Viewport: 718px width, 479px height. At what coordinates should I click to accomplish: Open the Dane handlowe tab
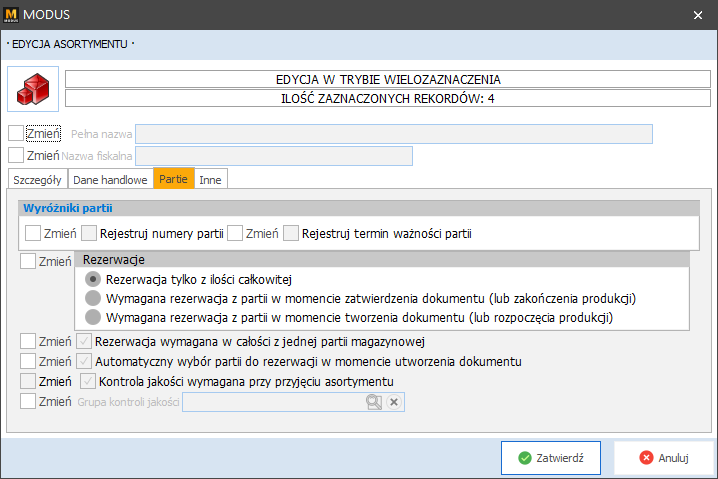pyautogui.click(x=110, y=179)
